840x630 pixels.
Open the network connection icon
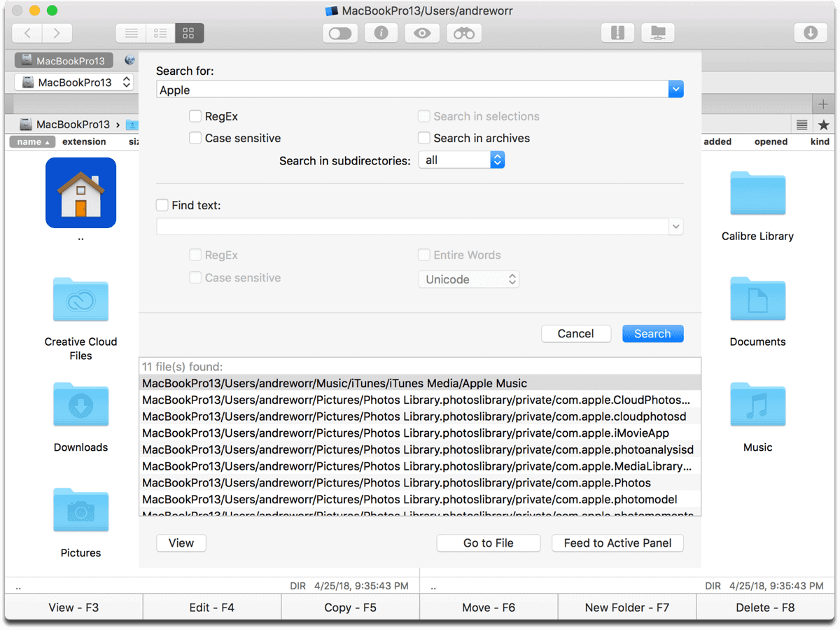(658, 33)
